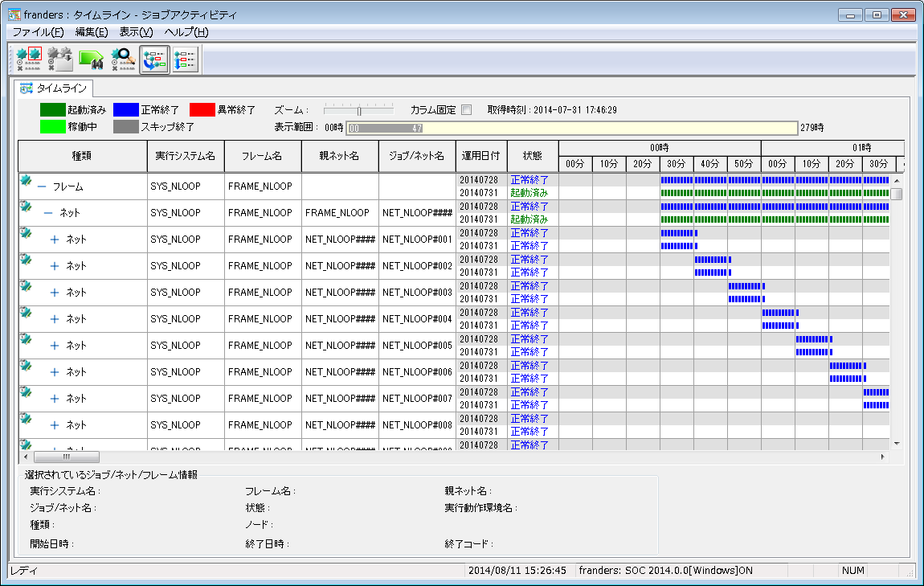The height and width of the screenshot is (586, 924).
Task: Click the 状態 column header
Action: pyautogui.click(x=533, y=156)
